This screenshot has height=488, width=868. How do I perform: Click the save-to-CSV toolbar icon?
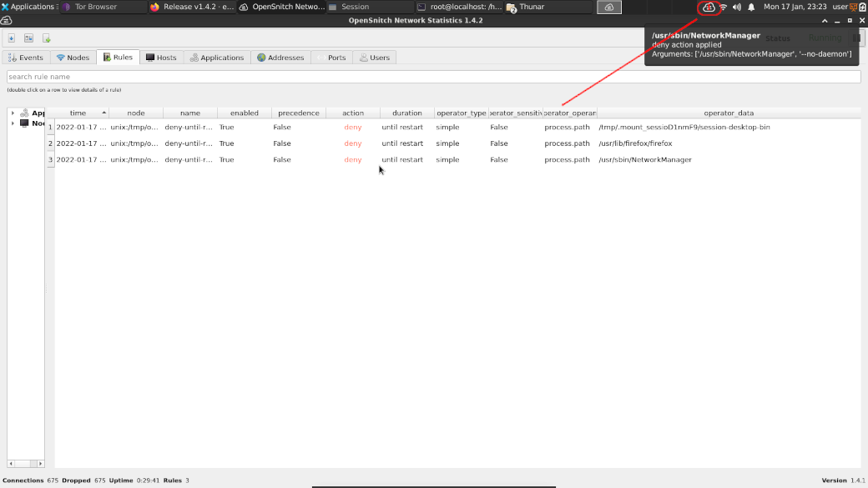point(11,38)
